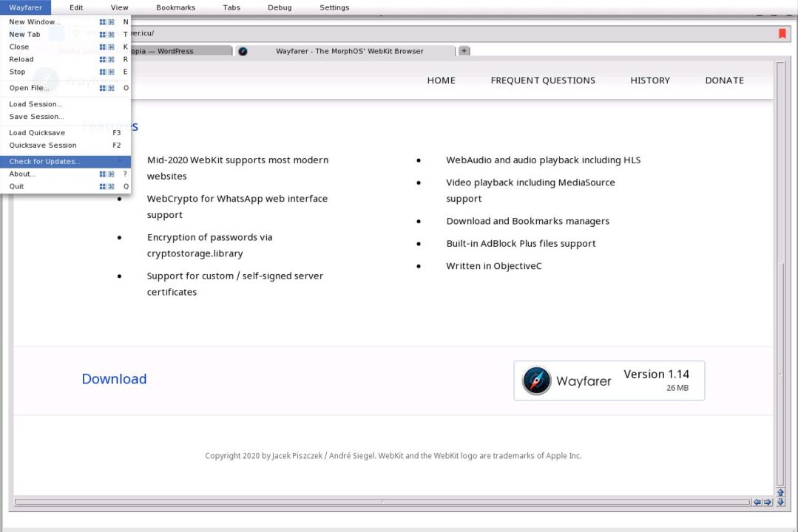Click 'Support for custom / self-signed server certificates'
Image resolution: width=798 pixels, height=532 pixels.
(x=235, y=284)
